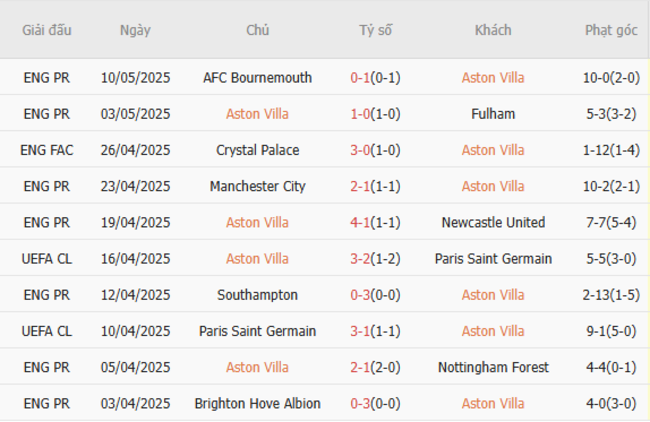
Task: Open the Fulham team link
Action: point(493,114)
